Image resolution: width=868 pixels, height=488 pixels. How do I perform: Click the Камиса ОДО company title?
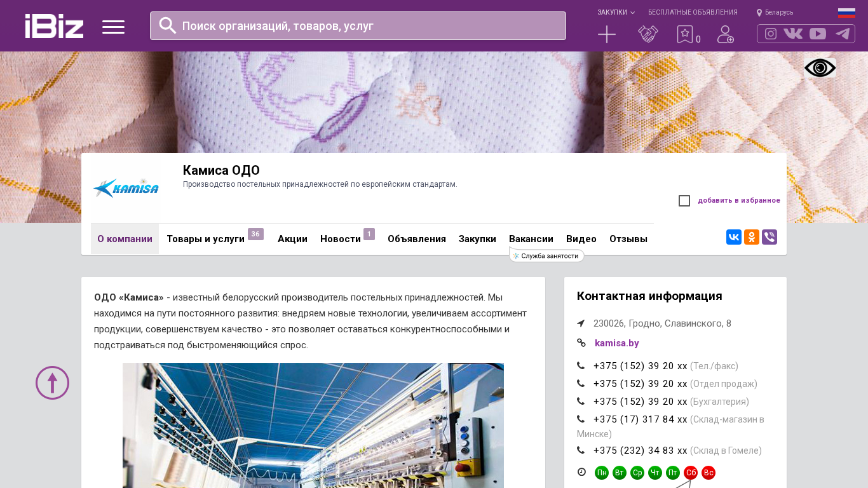tap(221, 170)
